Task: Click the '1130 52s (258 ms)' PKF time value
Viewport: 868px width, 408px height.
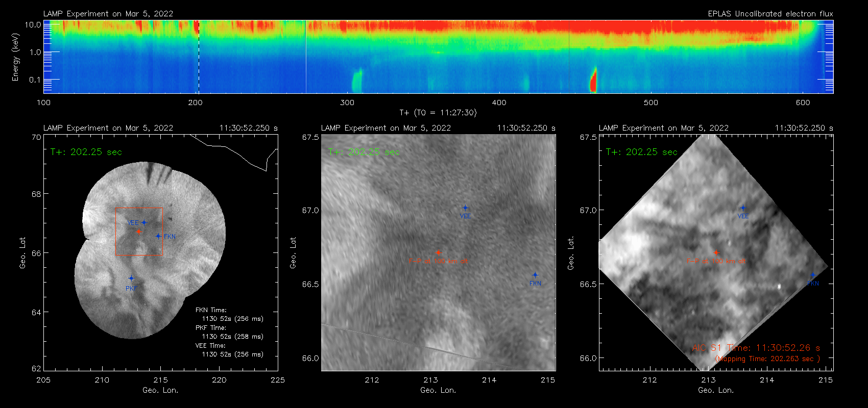Action: [233, 337]
